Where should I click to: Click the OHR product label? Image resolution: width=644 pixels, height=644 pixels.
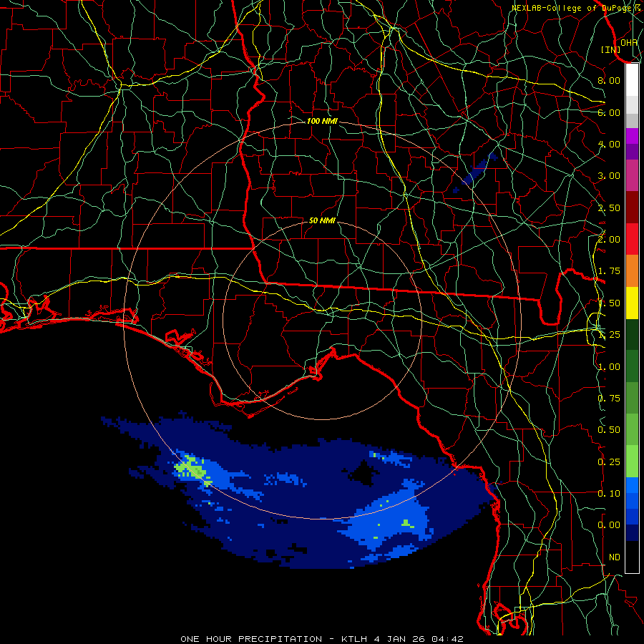(x=629, y=42)
